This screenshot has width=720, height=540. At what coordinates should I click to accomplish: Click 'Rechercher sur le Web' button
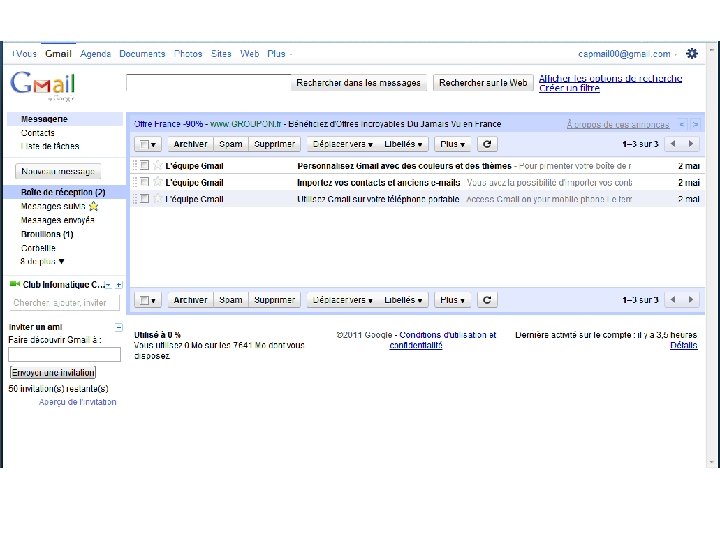pyautogui.click(x=483, y=83)
